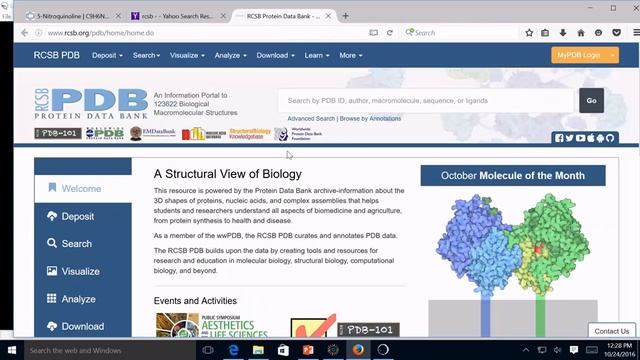Open PowerPoint from the taskbar
The width and height of the screenshot is (640, 360).
(x=308, y=350)
